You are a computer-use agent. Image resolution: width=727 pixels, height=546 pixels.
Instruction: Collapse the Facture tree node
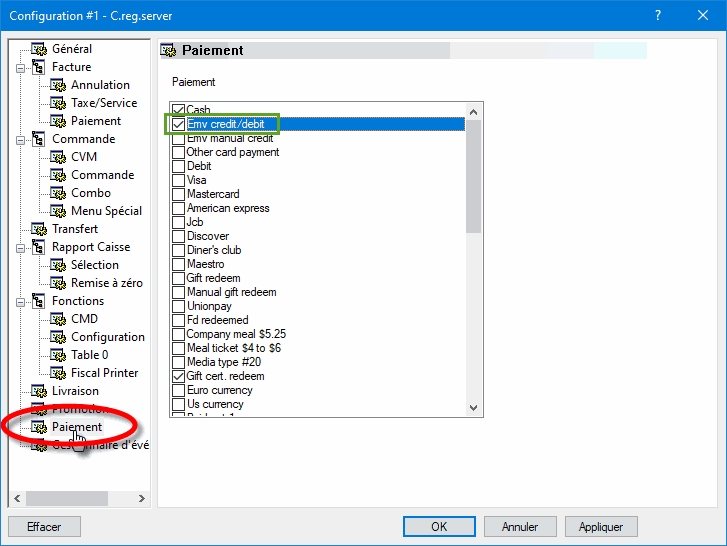pos(19,67)
